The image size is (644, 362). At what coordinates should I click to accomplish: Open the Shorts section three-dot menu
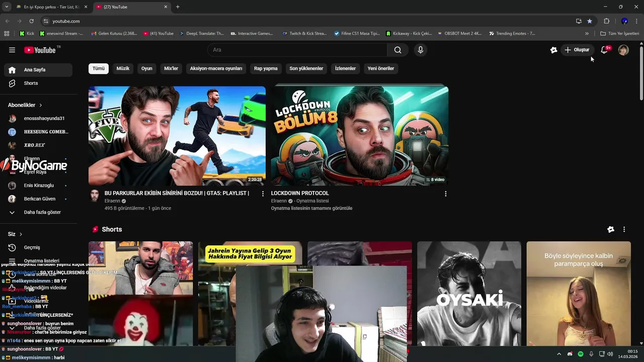pyautogui.click(x=624, y=229)
